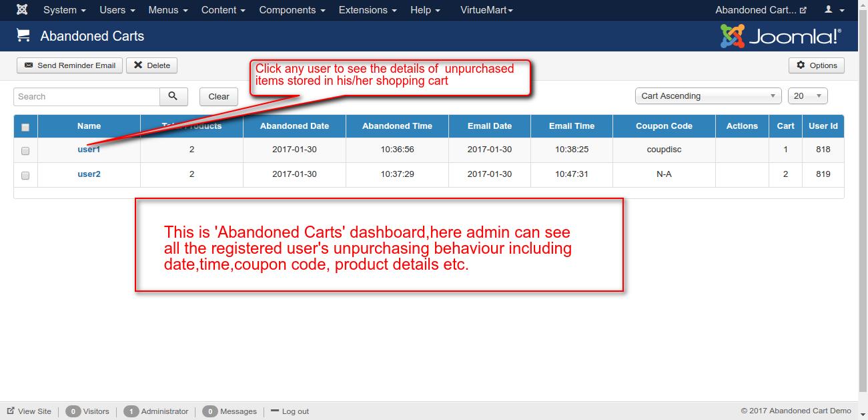This screenshot has height=420, width=868.
Task: Sort by the Cart column header
Action: tap(786, 126)
